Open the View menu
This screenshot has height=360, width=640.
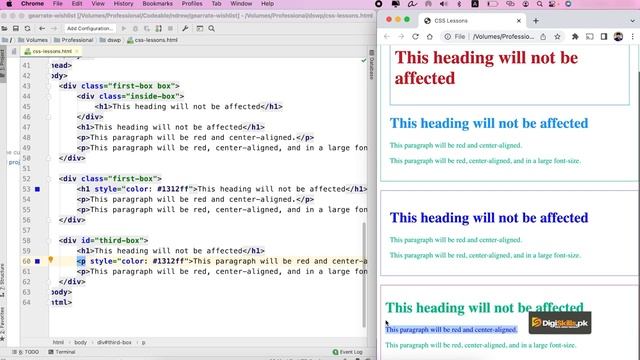pyautogui.click(x=98, y=4)
